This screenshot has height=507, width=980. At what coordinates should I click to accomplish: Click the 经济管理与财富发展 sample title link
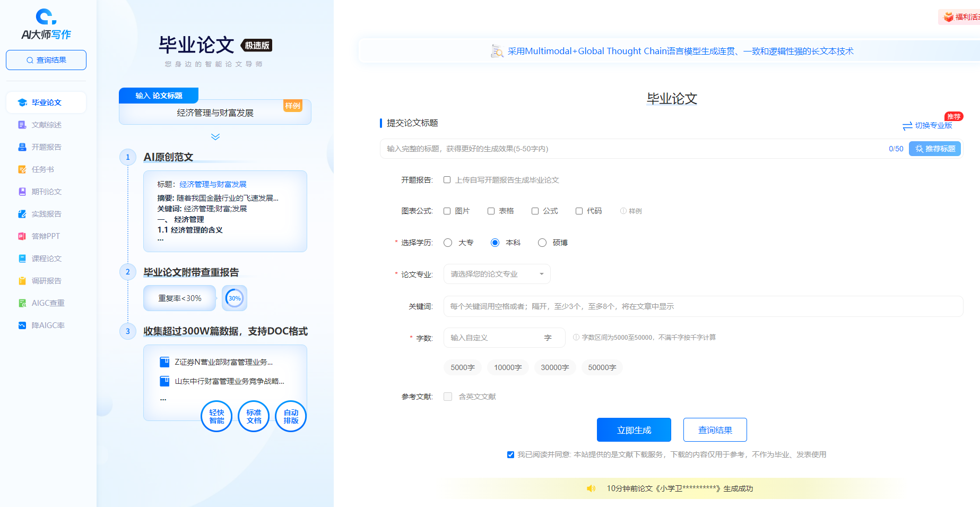coord(213,184)
